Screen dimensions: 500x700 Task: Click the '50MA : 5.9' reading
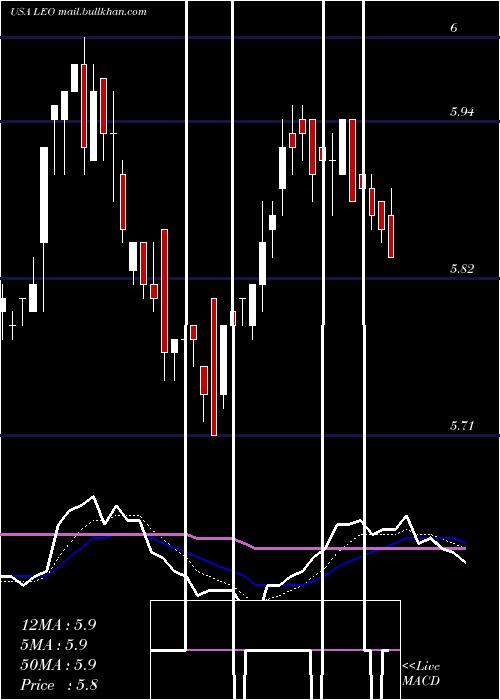coord(58,665)
